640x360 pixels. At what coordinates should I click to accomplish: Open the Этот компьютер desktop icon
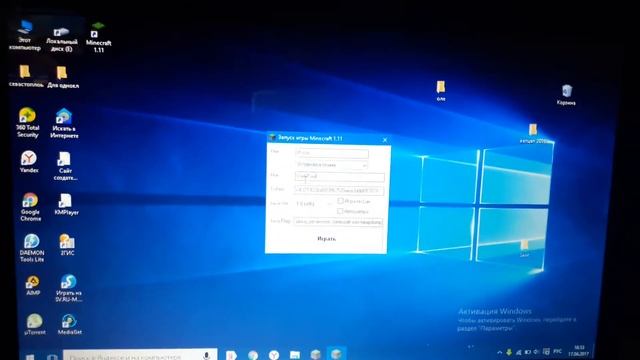pos(25,36)
